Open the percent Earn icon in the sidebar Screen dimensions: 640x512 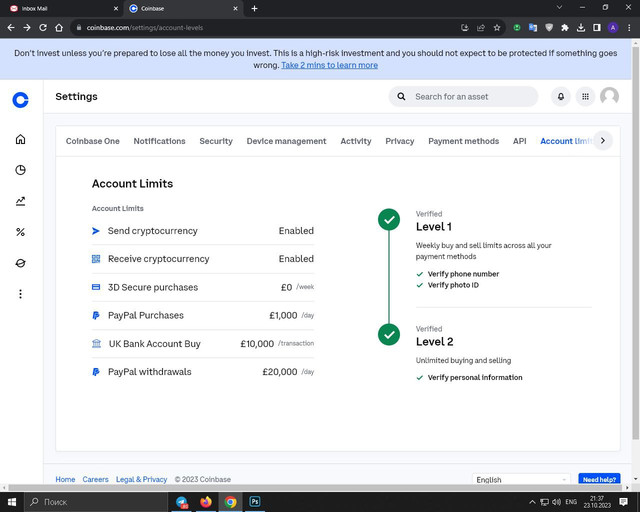tap(20, 232)
